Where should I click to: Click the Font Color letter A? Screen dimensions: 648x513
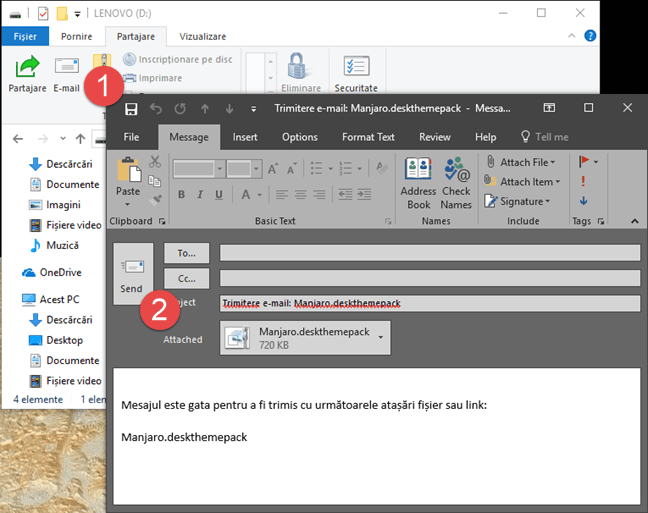coord(246,194)
